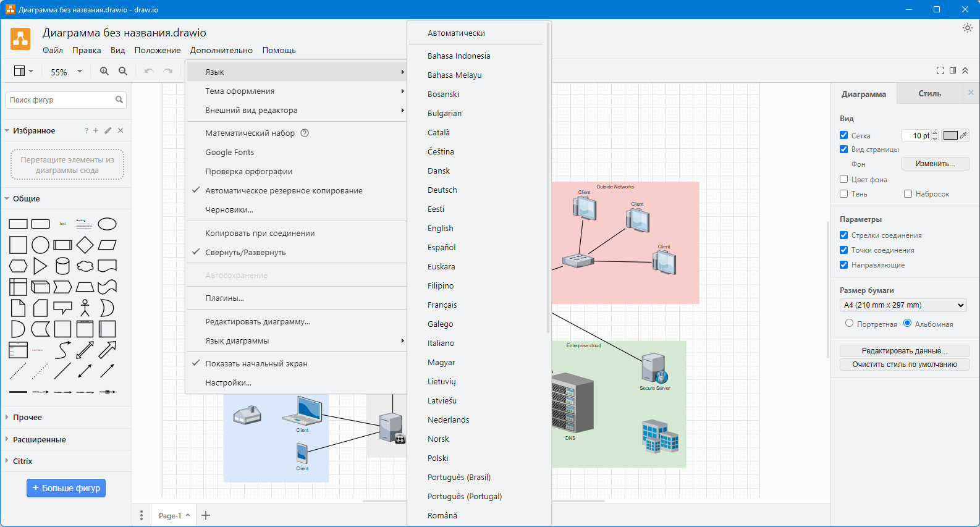Select the triangle shape in Общие palette

[40, 266]
